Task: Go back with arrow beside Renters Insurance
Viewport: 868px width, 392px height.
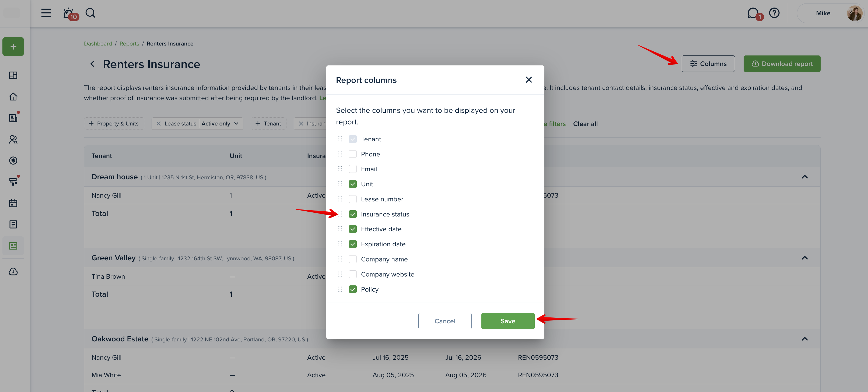Action: [x=92, y=64]
